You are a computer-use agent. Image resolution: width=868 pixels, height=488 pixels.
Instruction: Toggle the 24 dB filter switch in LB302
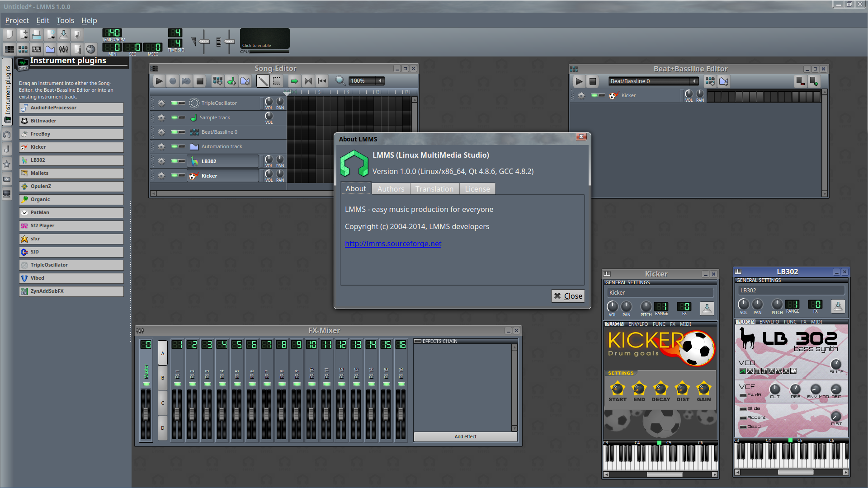click(x=743, y=395)
